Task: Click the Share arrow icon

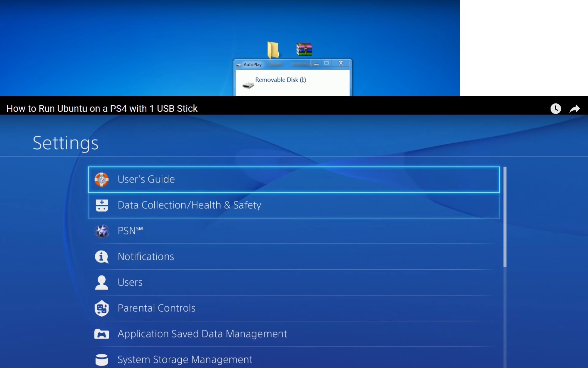Action: [x=575, y=109]
